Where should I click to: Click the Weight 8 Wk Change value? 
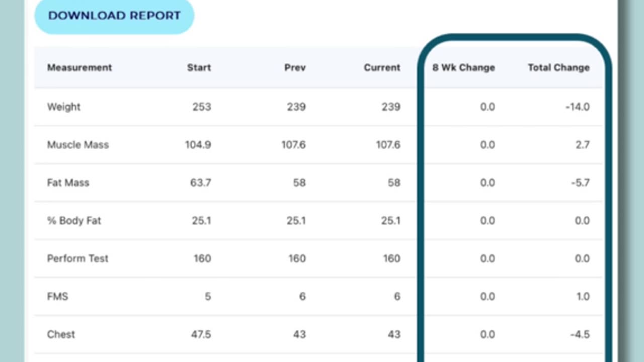click(488, 107)
